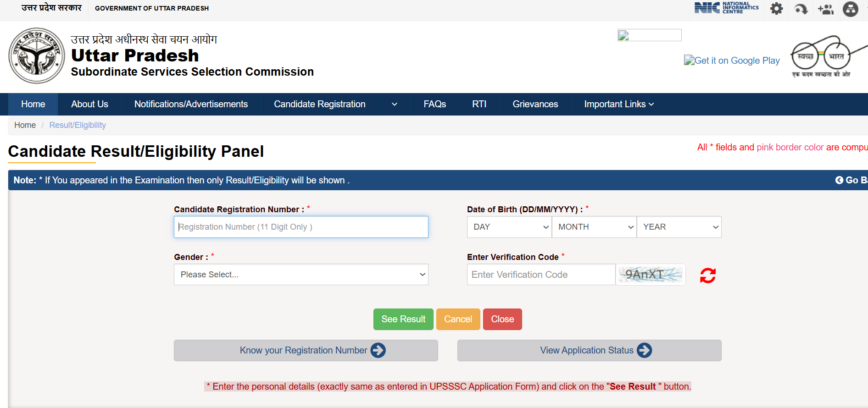Refresh the verification code captcha
The width and height of the screenshot is (868, 408).
(x=707, y=276)
